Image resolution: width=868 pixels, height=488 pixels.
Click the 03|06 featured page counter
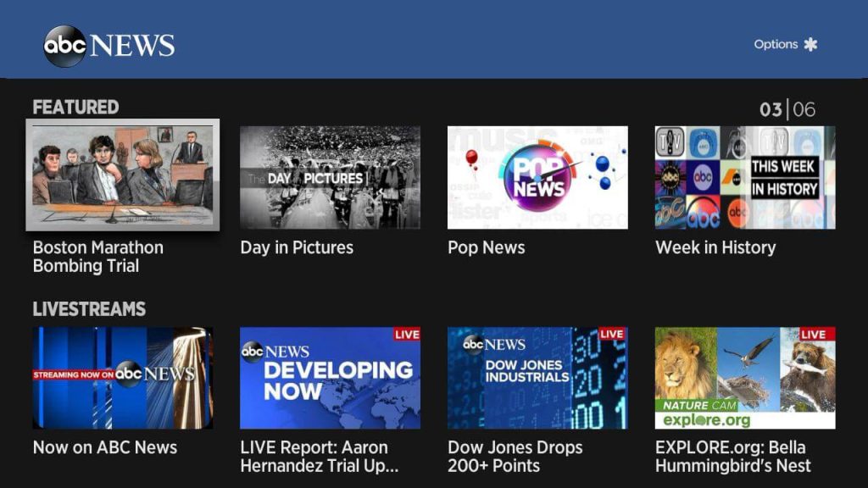pyautogui.click(x=787, y=109)
